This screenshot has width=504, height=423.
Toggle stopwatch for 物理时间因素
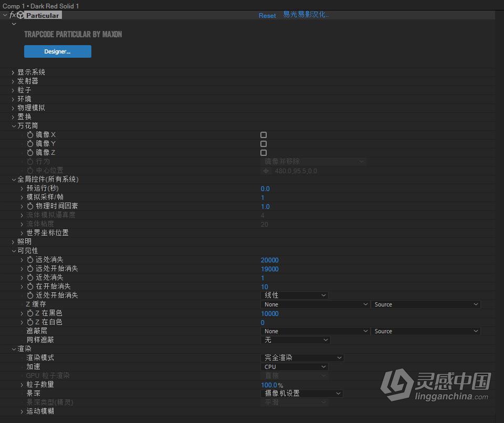tap(30, 206)
